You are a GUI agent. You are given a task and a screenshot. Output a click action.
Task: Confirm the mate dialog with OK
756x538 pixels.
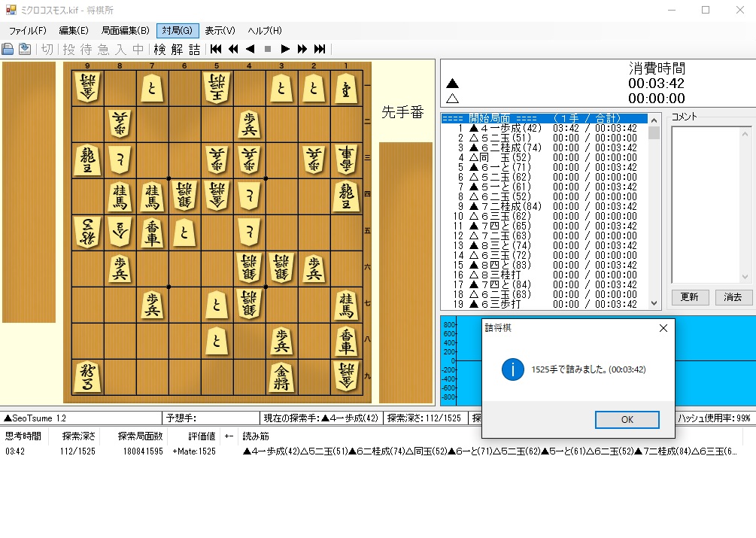click(x=627, y=419)
